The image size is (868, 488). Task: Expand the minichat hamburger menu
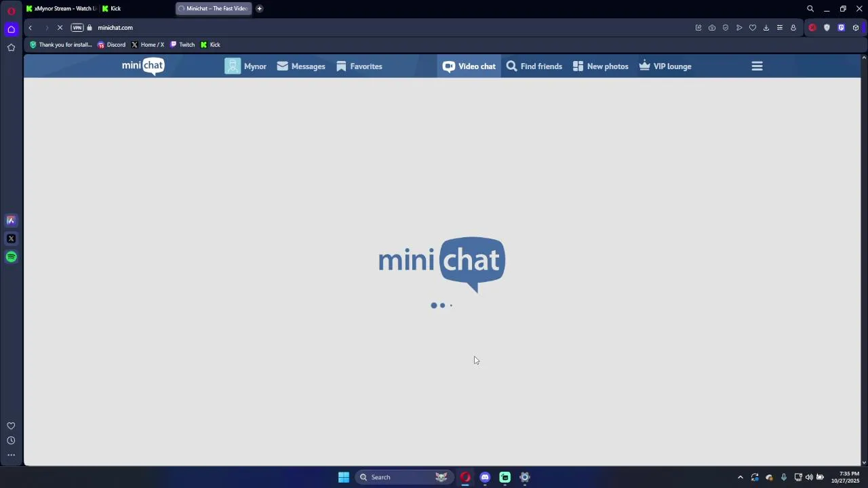757,66
